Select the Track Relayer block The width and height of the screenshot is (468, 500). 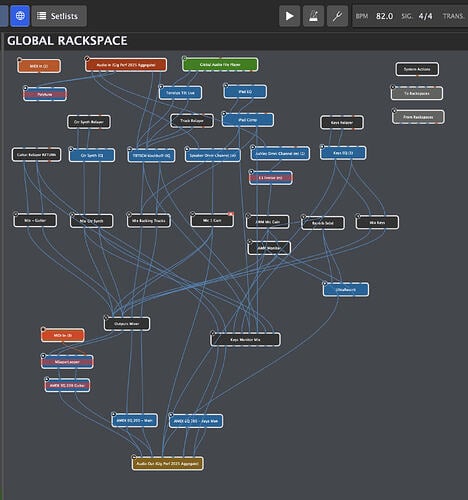pyautogui.click(x=192, y=121)
